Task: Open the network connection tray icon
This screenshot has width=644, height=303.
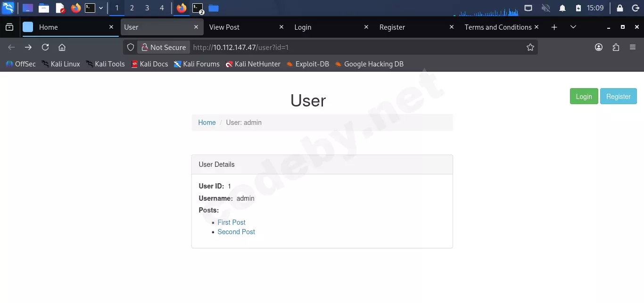Action: point(528,8)
